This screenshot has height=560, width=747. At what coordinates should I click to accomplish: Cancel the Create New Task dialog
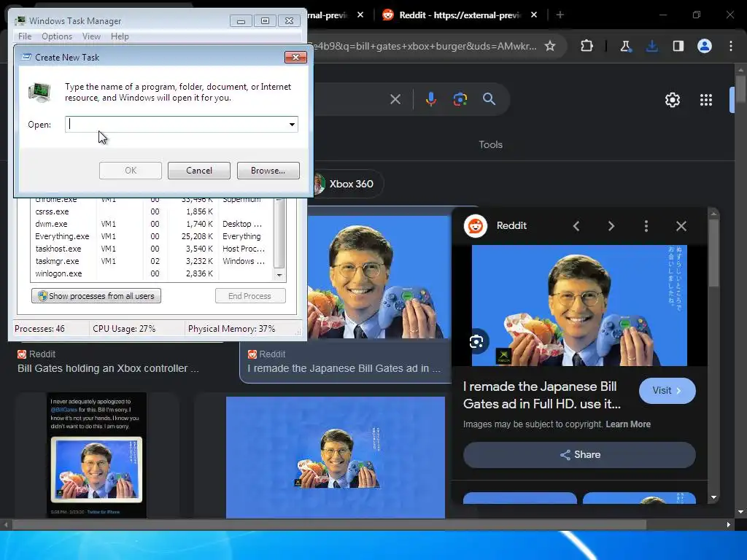(x=198, y=171)
